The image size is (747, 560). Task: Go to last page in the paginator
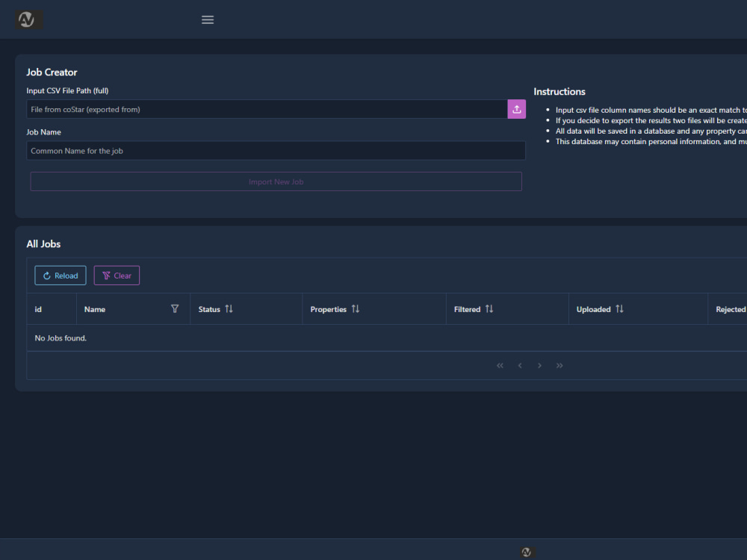pos(560,365)
